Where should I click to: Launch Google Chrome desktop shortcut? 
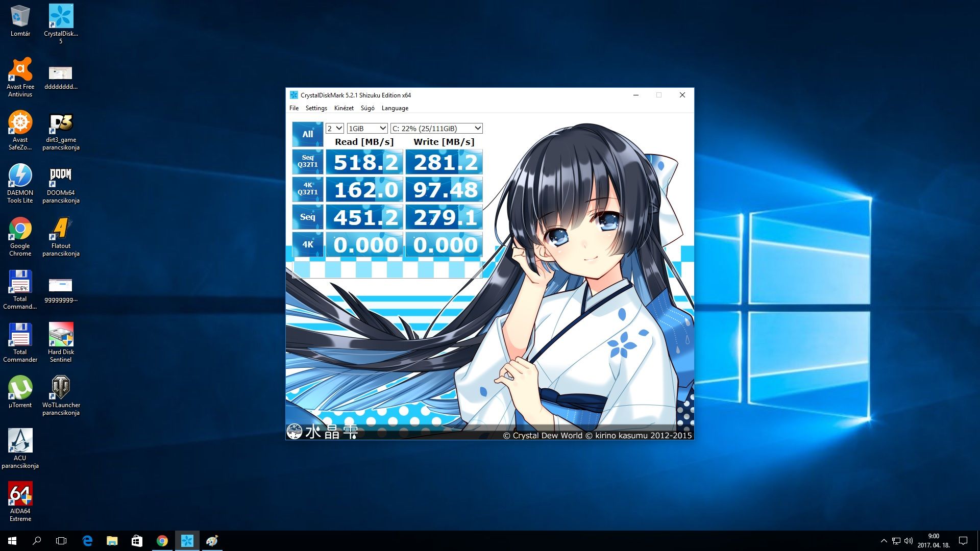(20, 236)
